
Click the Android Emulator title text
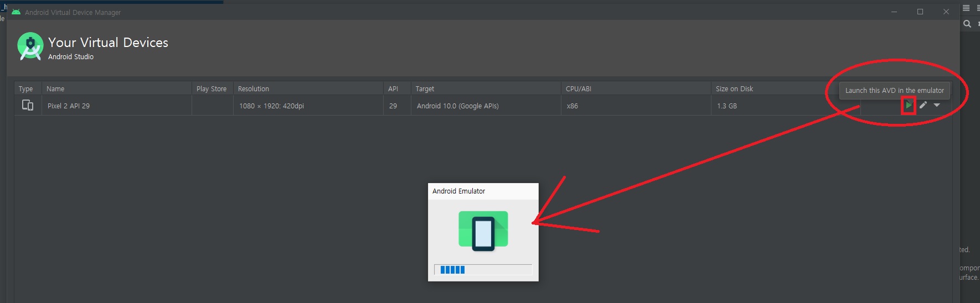tap(458, 191)
